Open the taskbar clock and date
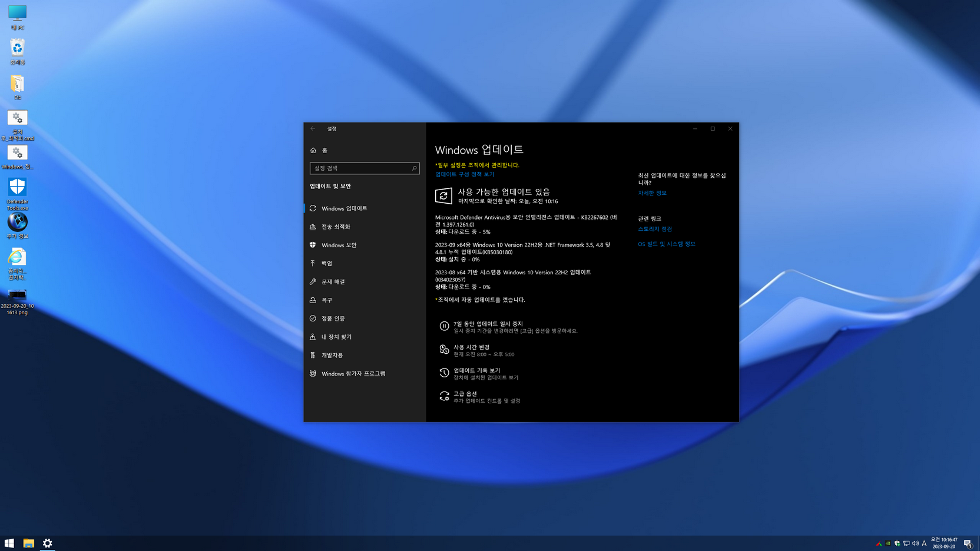 point(944,543)
